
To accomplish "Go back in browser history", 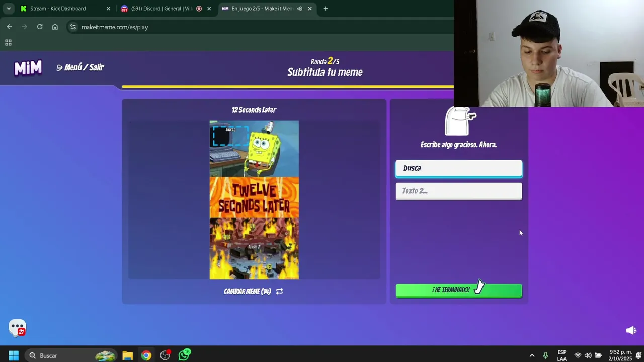I will (x=10, y=27).
